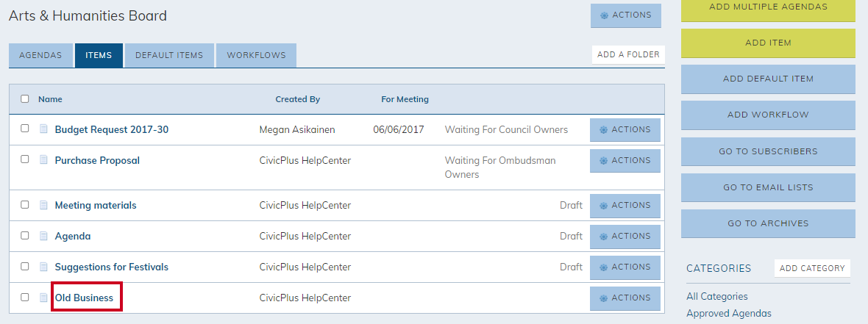Image resolution: width=868 pixels, height=324 pixels.
Task: Tick the Meeting materials checkbox
Action: 24,204
